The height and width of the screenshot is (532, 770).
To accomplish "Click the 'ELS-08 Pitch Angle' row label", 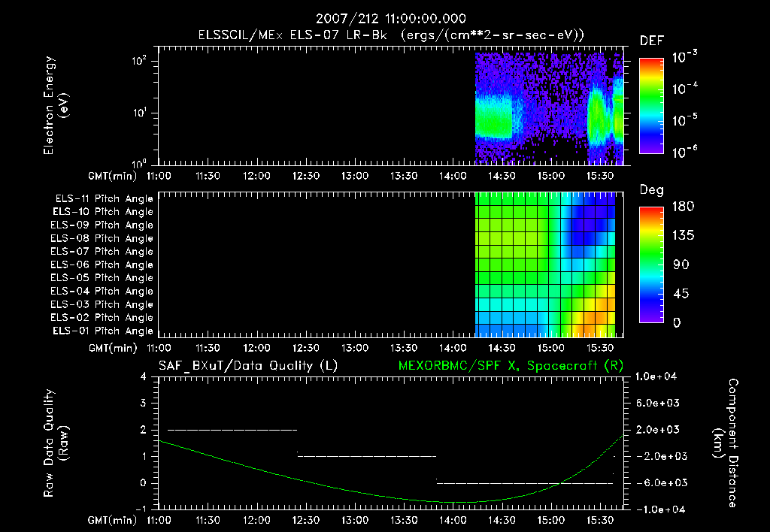I will 102,238.
